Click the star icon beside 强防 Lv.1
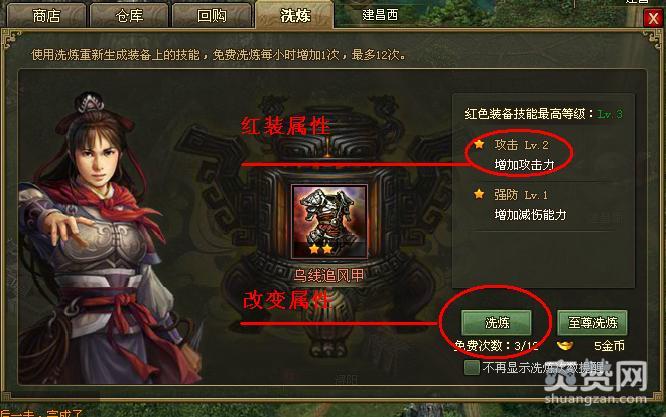Screen dimensions: 666x417 click(x=479, y=194)
